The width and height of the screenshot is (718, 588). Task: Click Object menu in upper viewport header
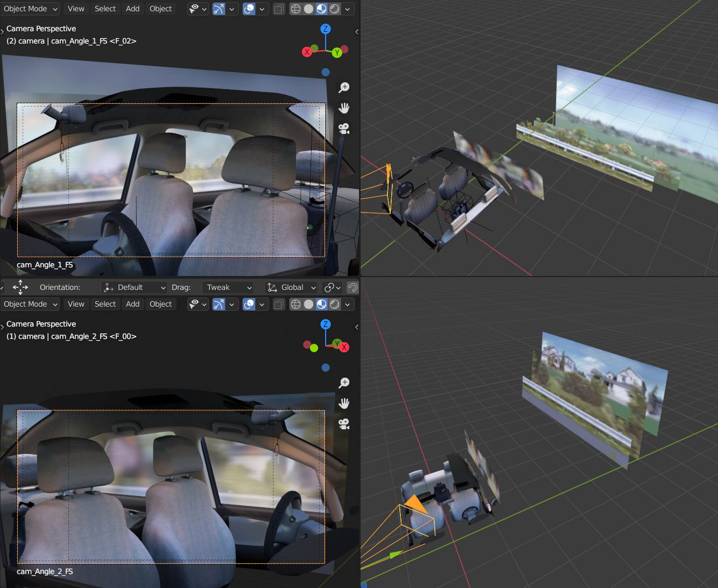(x=160, y=9)
